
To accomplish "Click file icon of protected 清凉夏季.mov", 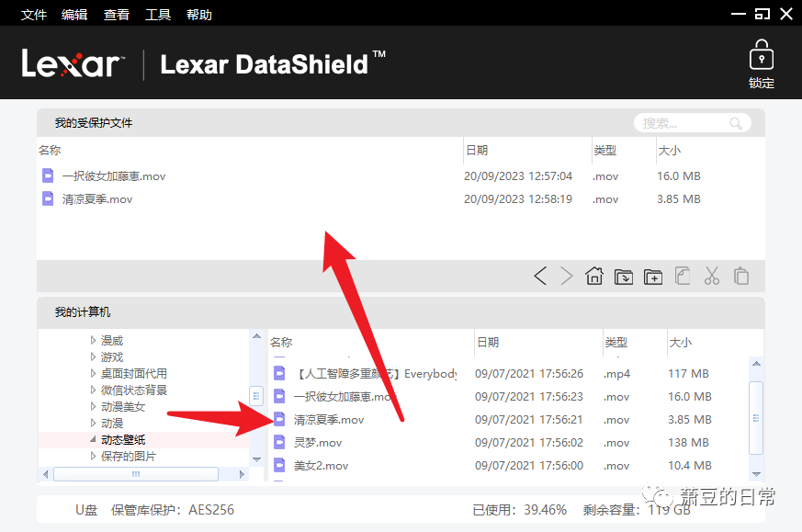I will (x=48, y=198).
